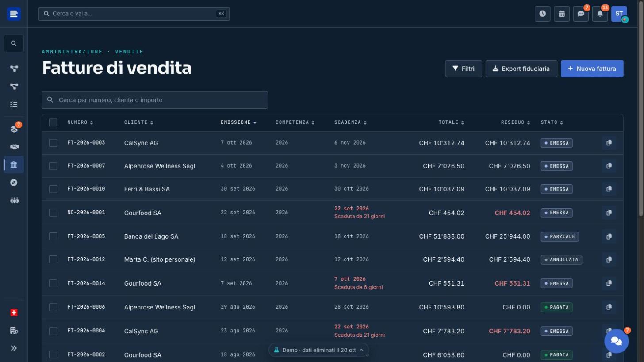This screenshot has height=362, width=644.
Task: Duplicate invoice FT-2026-0003 with the copy icon
Action: click(609, 143)
